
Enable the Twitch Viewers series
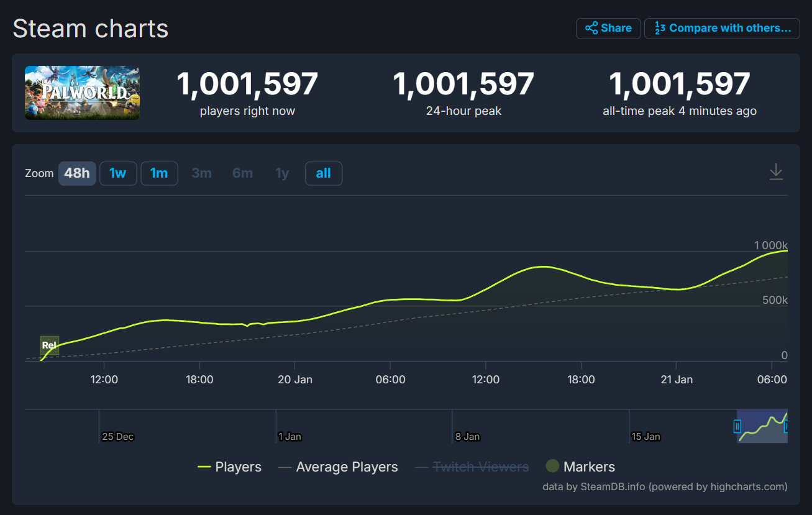tap(472, 467)
